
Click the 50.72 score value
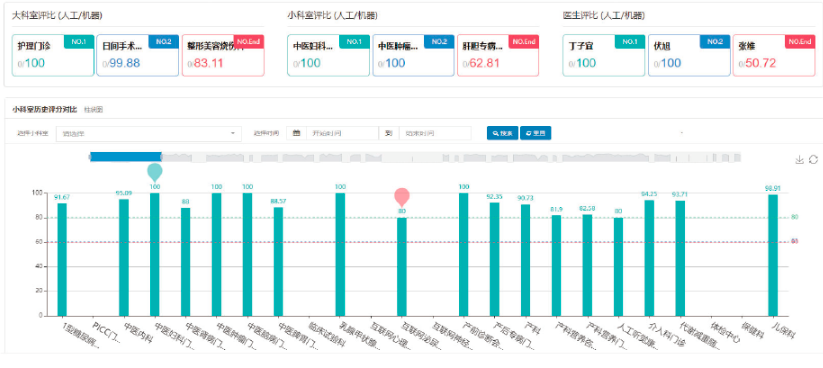click(x=761, y=64)
